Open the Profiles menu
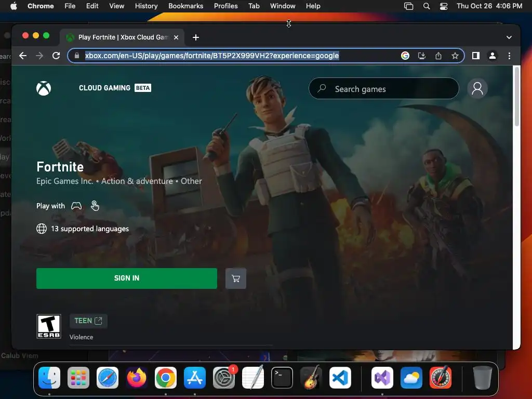Image resolution: width=532 pixels, height=399 pixels. click(225, 6)
